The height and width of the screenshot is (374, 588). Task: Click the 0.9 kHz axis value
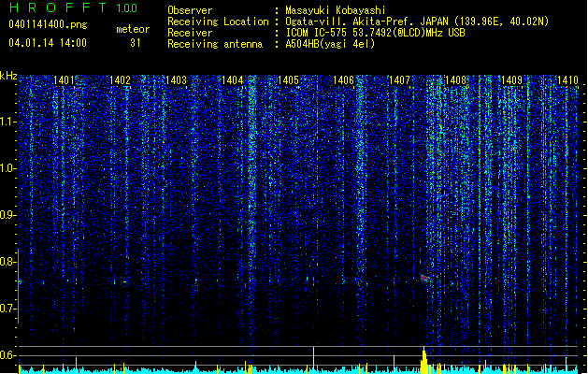point(7,215)
